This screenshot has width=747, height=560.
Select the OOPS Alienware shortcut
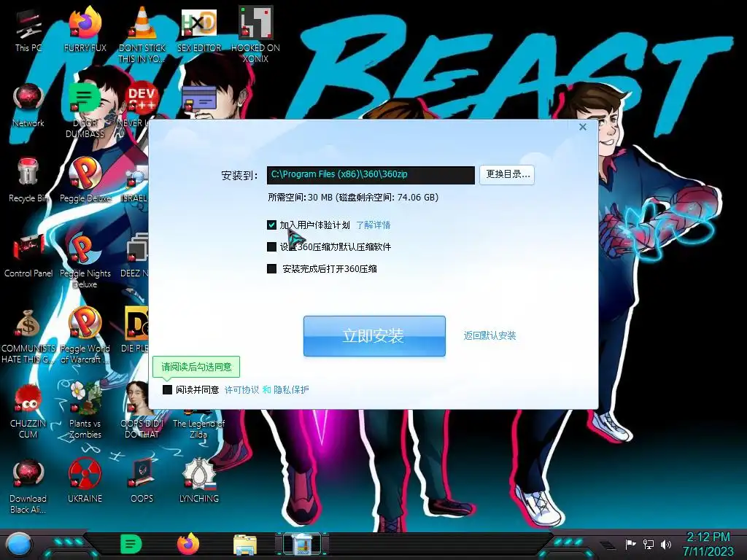point(142,482)
